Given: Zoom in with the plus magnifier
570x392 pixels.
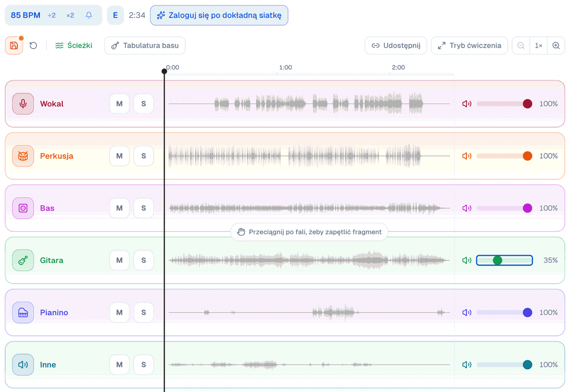Looking at the screenshot, I should [x=556, y=46].
